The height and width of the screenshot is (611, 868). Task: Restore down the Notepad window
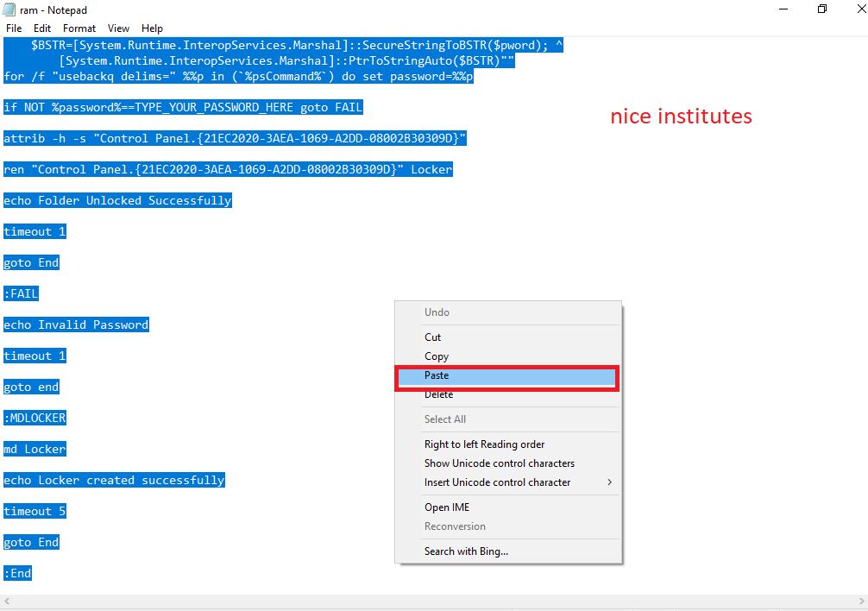coord(822,9)
